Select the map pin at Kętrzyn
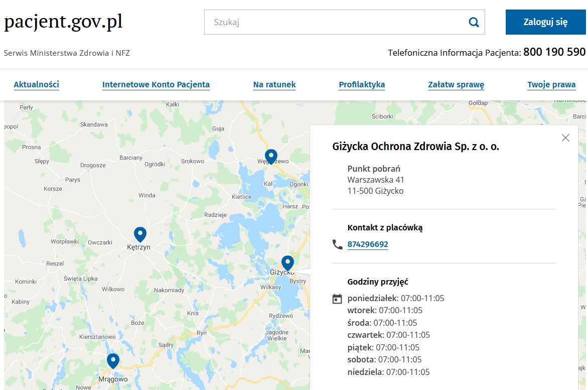 click(140, 234)
